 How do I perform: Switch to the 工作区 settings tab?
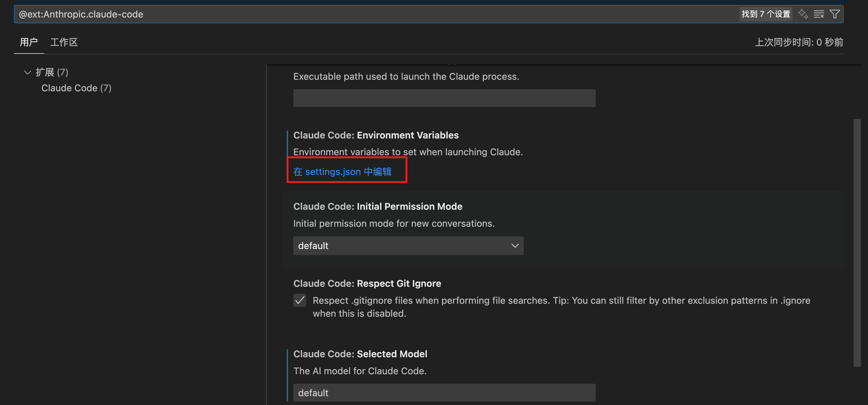pyautogui.click(x=64, y=42)
